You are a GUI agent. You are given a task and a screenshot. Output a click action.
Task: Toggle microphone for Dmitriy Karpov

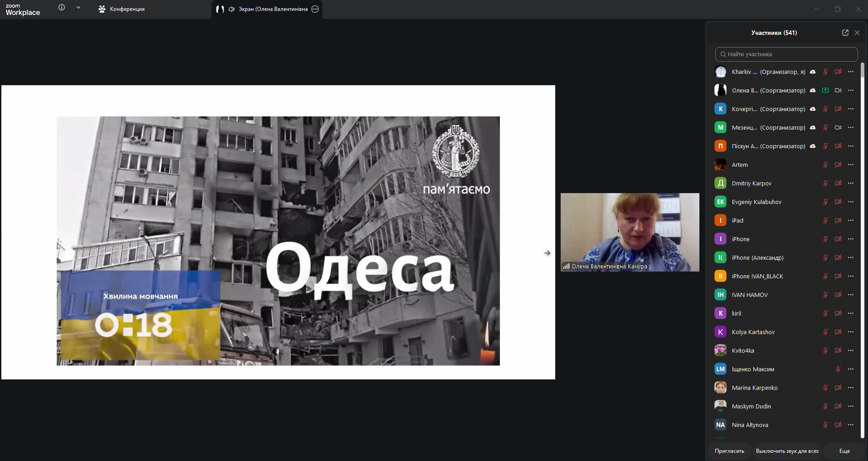[x=825, y=183]
